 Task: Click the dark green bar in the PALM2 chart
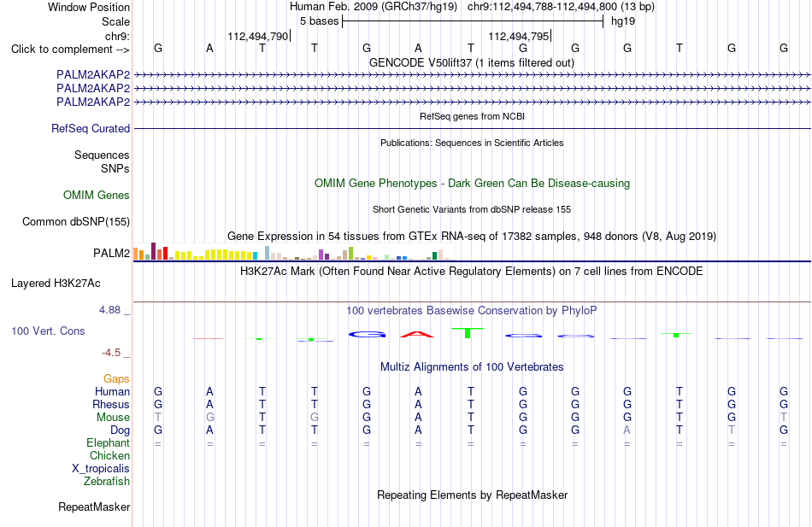coord(434,255)
